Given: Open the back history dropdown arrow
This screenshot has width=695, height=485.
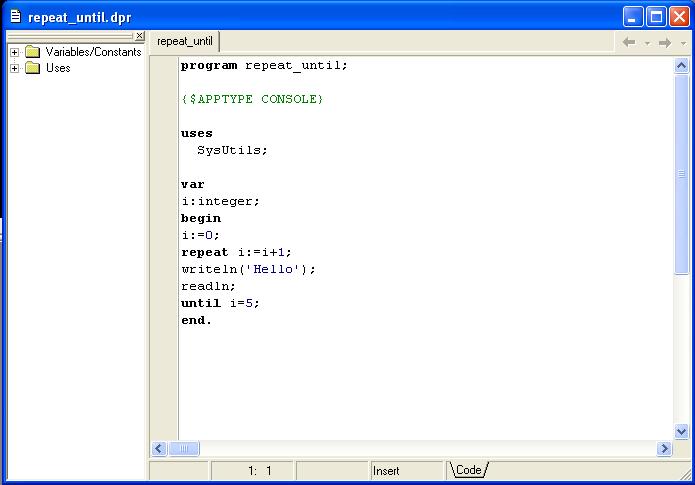Looking at the screenshot, I should (647, 43).
